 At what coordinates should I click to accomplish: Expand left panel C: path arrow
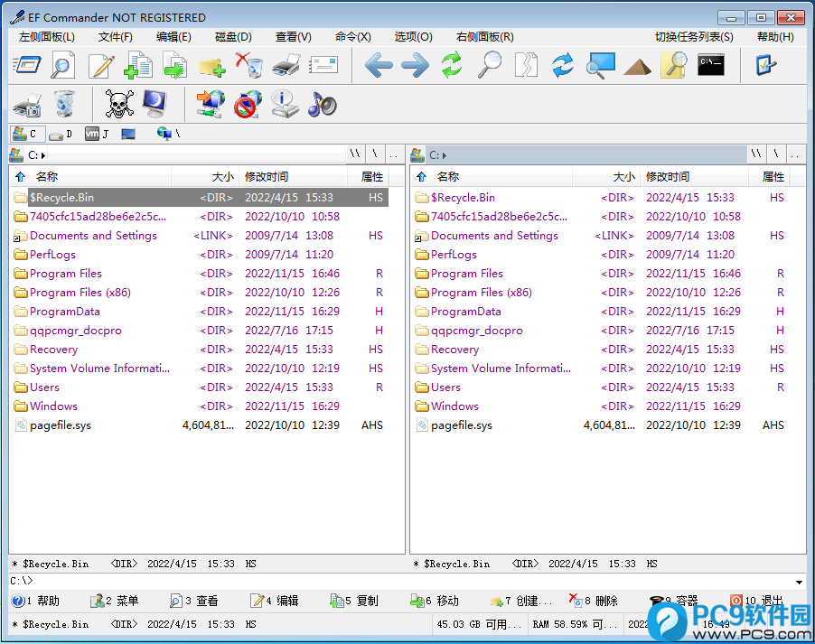[x=43, y=155]
